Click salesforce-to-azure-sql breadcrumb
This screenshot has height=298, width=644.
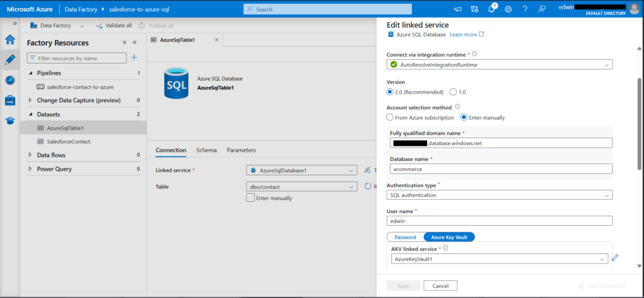(139, 9)
